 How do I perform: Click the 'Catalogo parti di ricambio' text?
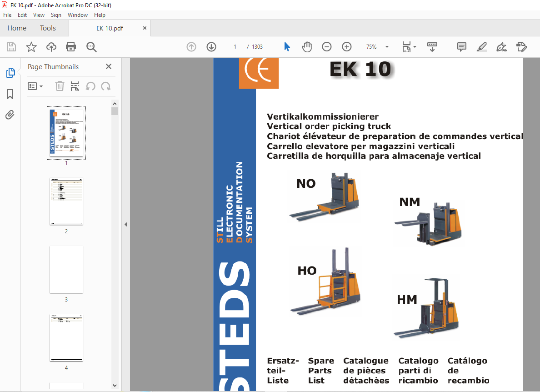tap(419, 371)
